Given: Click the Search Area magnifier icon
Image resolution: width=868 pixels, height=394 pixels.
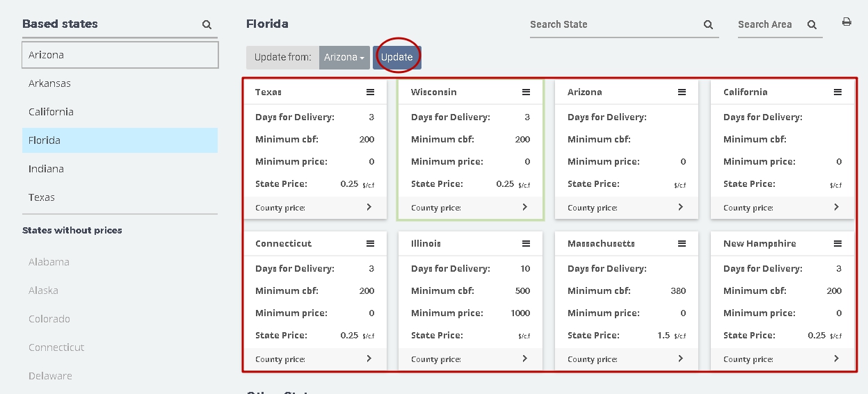Looking at the screenshot, I should click(x=812, y=24).
